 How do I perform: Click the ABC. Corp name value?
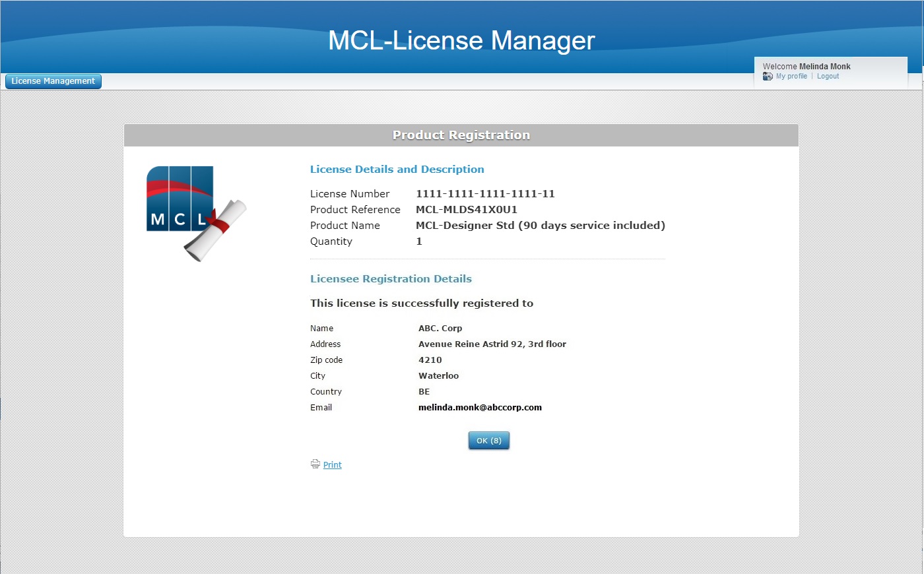440,329
